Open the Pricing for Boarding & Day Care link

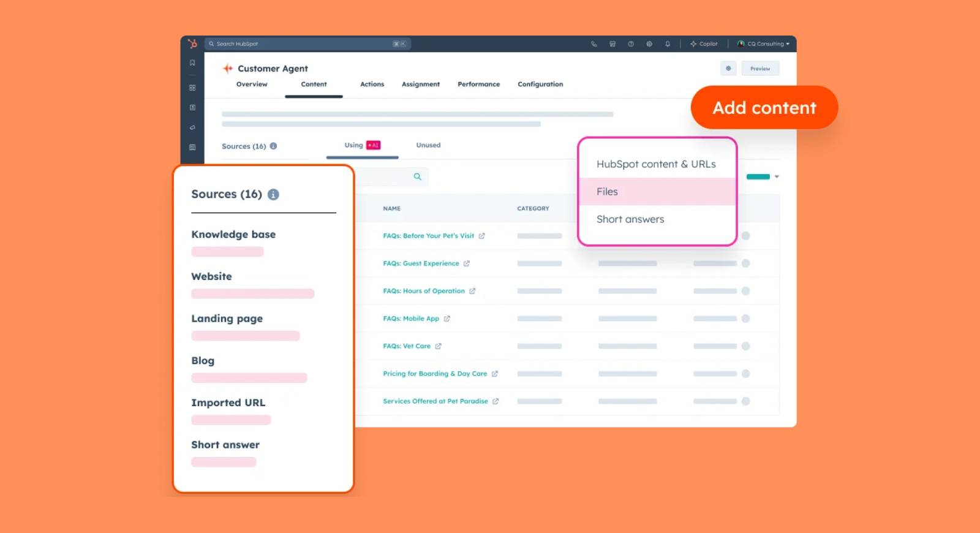point(435,374)
